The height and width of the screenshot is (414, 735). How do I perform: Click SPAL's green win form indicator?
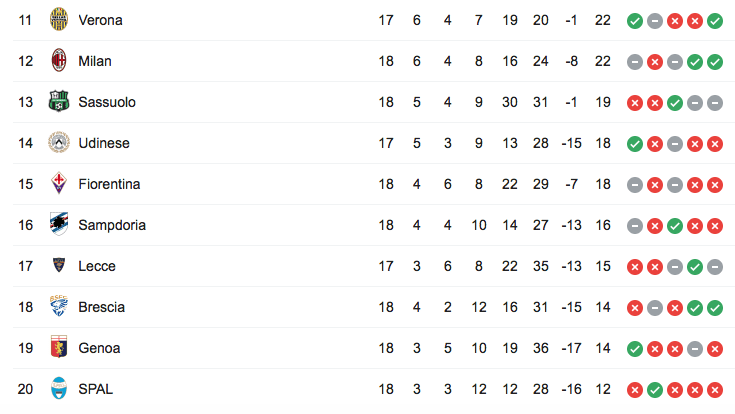(654, 389)
